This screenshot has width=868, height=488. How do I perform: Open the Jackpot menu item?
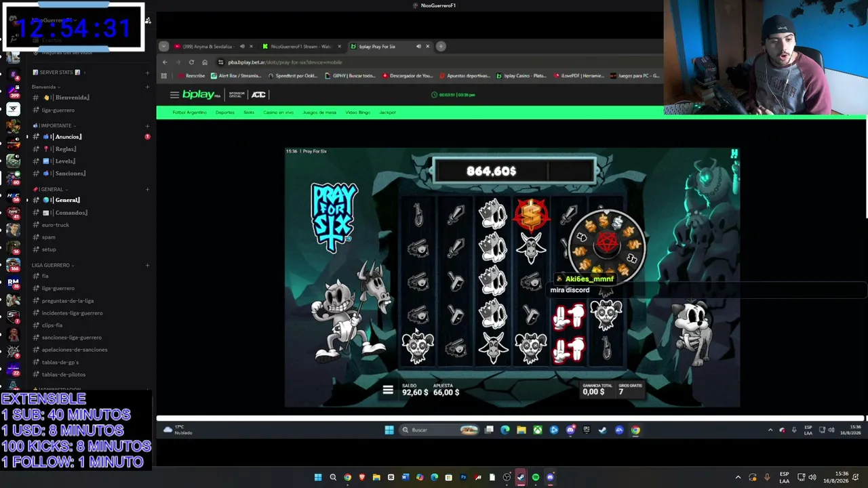[388, 113]
